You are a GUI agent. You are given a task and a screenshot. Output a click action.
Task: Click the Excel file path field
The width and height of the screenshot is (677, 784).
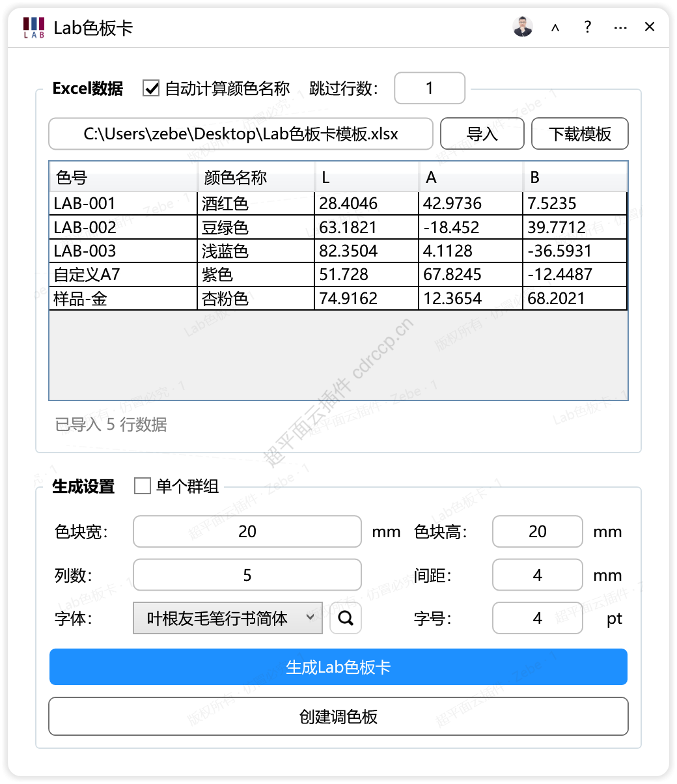point(241,134)
